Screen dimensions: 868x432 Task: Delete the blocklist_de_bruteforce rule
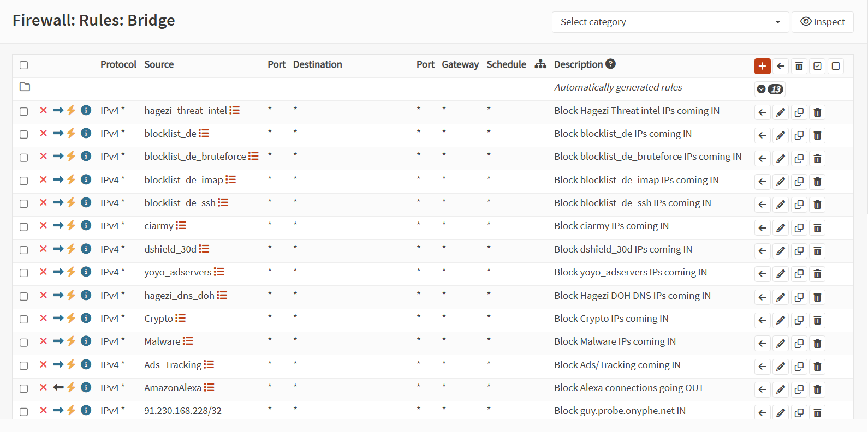coord(817,159)
